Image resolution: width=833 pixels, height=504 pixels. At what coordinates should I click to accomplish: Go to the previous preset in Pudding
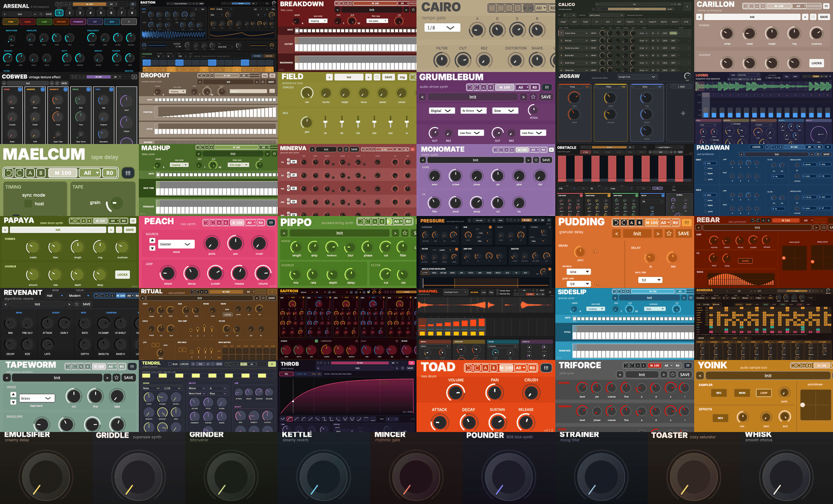click(617, 233)
